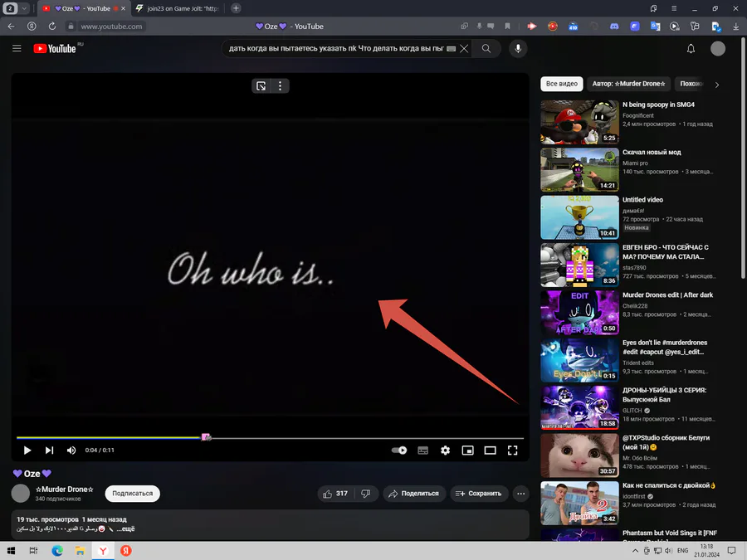Open the notifications bell
The image size is (747, 560).
[691, 49]
